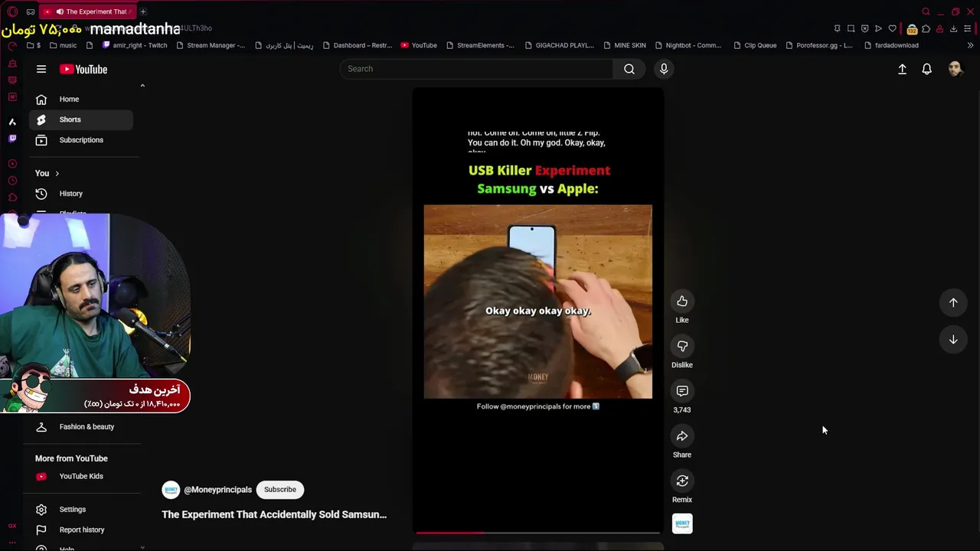Open browser downloads icon

[x=953, y=28]
